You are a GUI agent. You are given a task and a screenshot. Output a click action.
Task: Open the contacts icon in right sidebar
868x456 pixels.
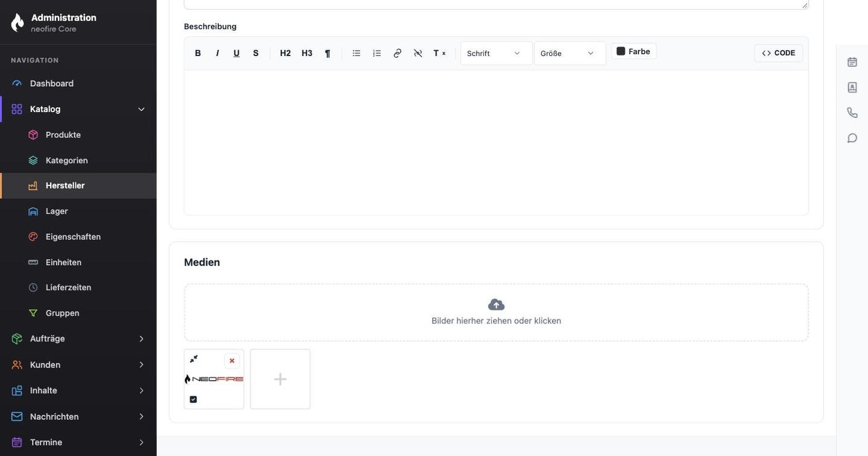tap(852, 87)
